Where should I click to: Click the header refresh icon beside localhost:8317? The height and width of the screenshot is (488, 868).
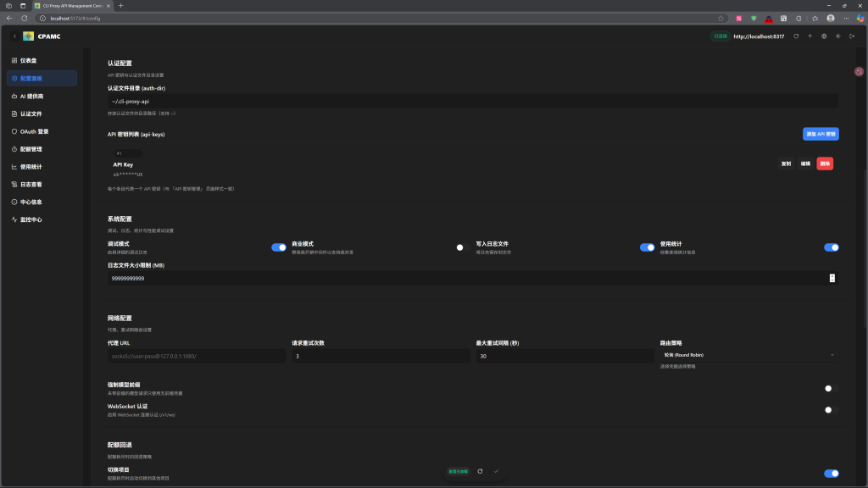tap(796, 36)
